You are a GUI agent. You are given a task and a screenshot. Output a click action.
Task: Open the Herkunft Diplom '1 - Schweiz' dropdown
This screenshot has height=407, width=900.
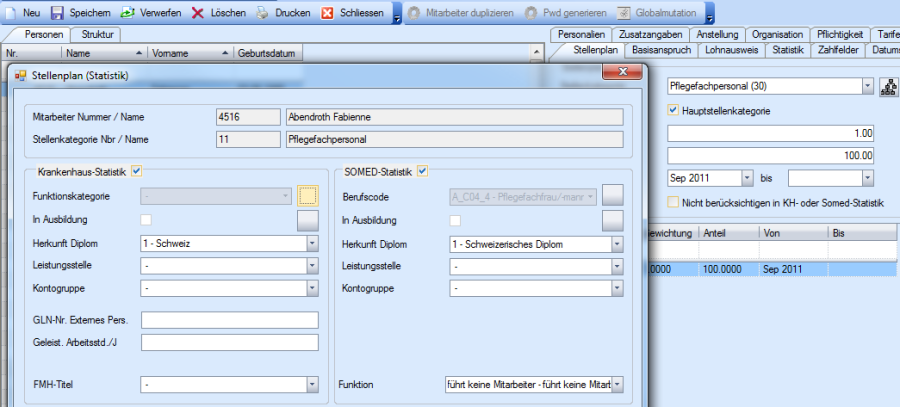point(312,243)
